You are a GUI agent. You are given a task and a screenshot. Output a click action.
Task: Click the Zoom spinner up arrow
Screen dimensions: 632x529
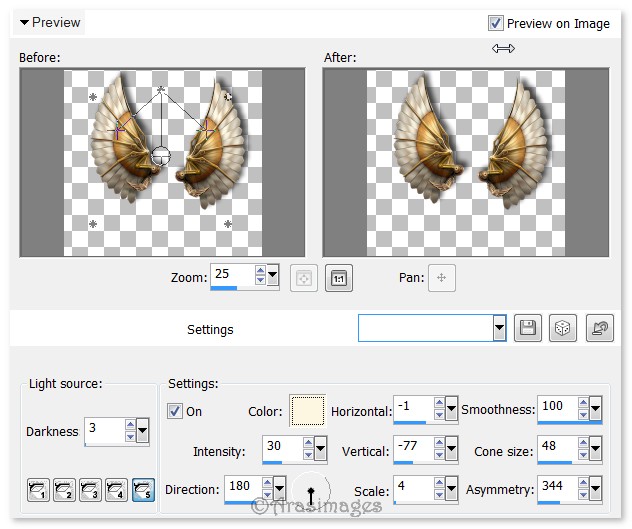pyautogui.click(x=260, y=272)
